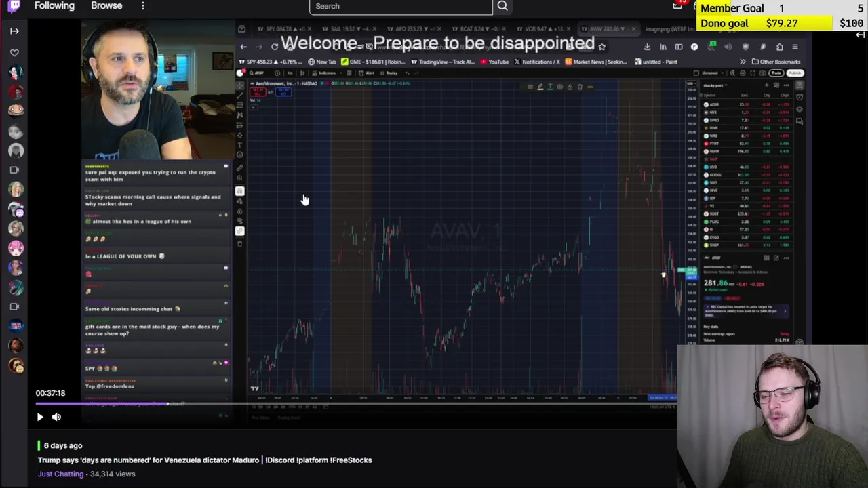Open the RBC Capital news card

click(746, 311)
